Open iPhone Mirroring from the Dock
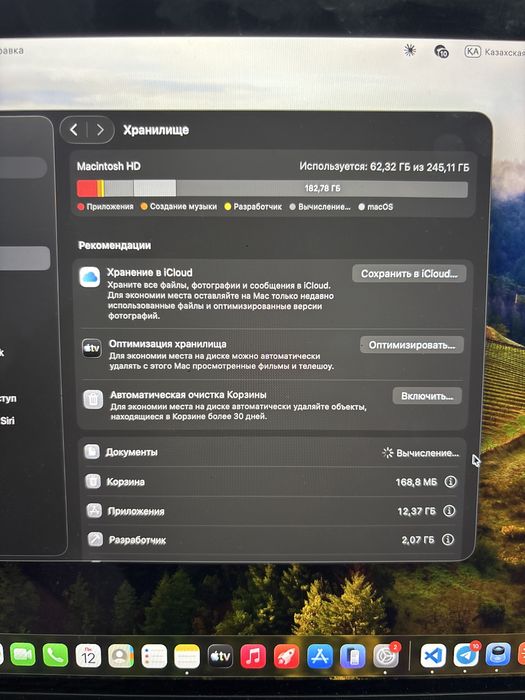The image size is (525, 700). point(353,656)
